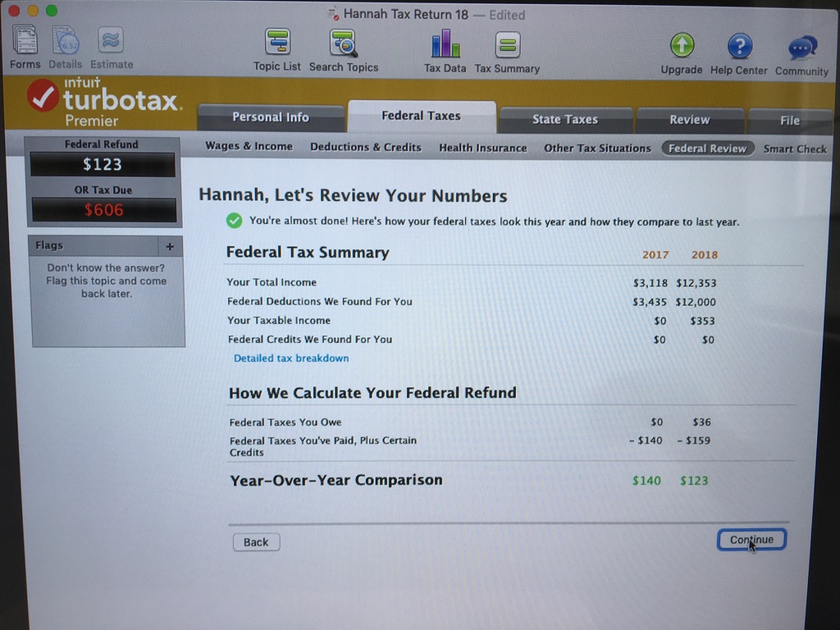Click the Back button

(x=256, y=542)
